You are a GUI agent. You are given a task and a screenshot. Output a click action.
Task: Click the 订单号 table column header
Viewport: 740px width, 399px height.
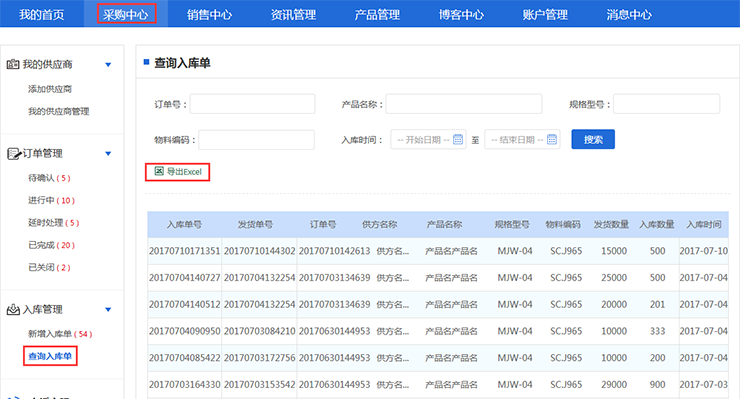click(x=323, y=225)
